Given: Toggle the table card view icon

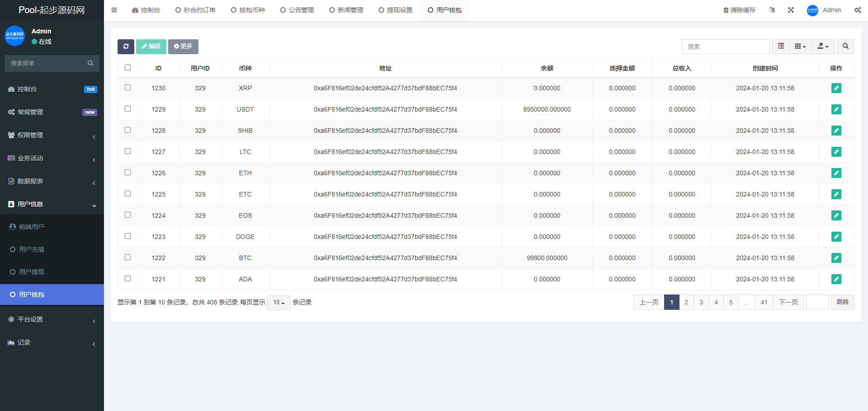Looking at the screenshot, I should coord(781,47).
